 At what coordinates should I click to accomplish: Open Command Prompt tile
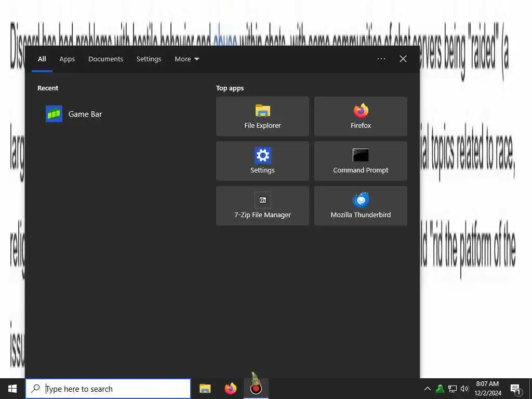point(361,161)
